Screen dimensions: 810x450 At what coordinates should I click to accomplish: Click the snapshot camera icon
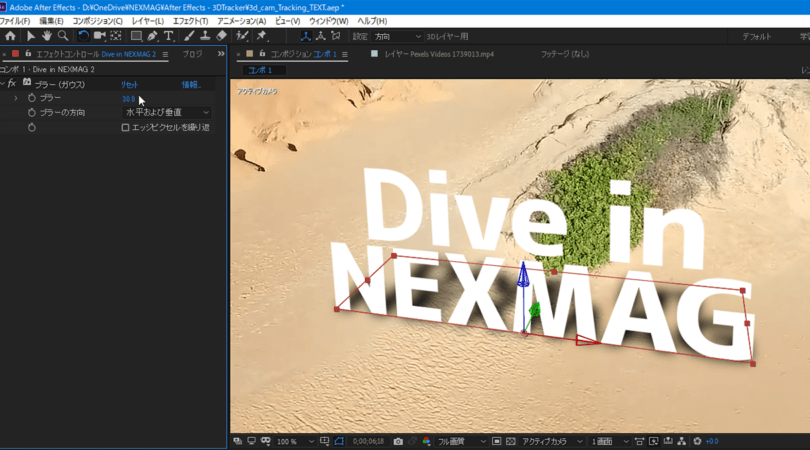tap(398, 441)
